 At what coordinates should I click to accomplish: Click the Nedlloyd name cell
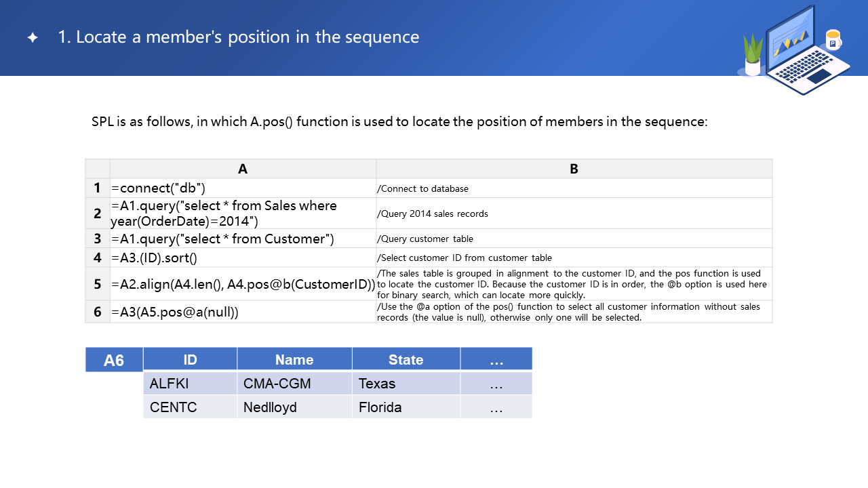tap(294, 407)
